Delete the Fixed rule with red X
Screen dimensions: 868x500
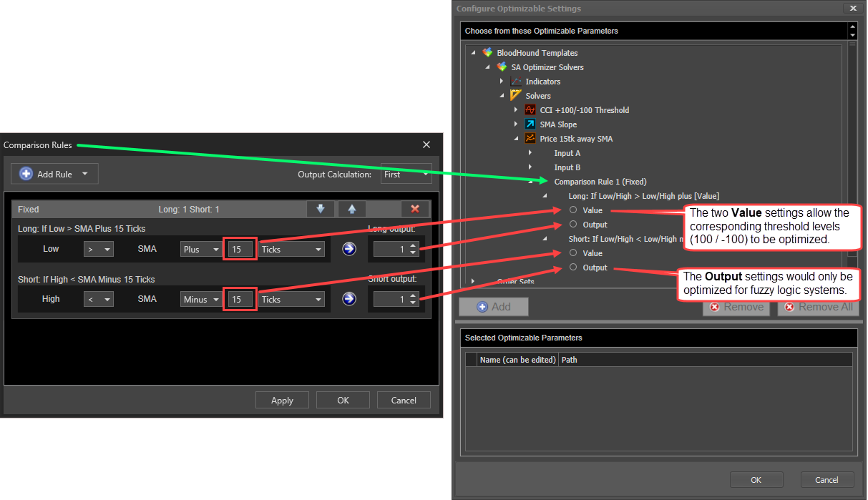click(x=415, y=209)
